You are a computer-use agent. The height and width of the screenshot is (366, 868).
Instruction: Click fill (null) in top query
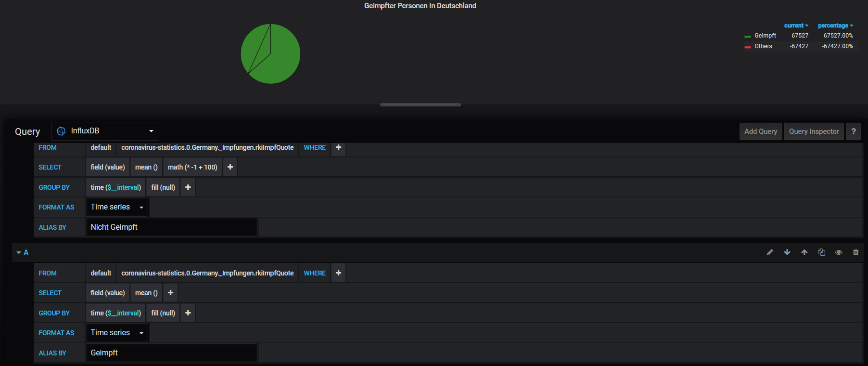coord(163,187)
